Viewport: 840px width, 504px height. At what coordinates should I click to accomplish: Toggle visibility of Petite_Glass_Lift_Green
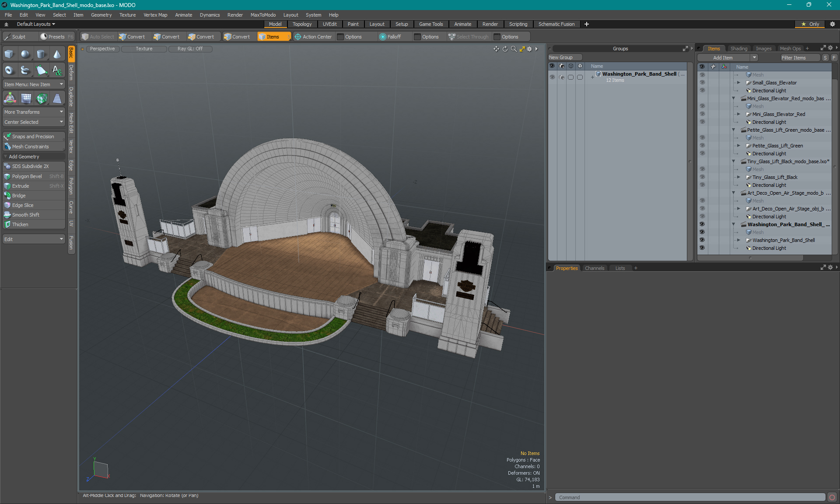[702, 146]
